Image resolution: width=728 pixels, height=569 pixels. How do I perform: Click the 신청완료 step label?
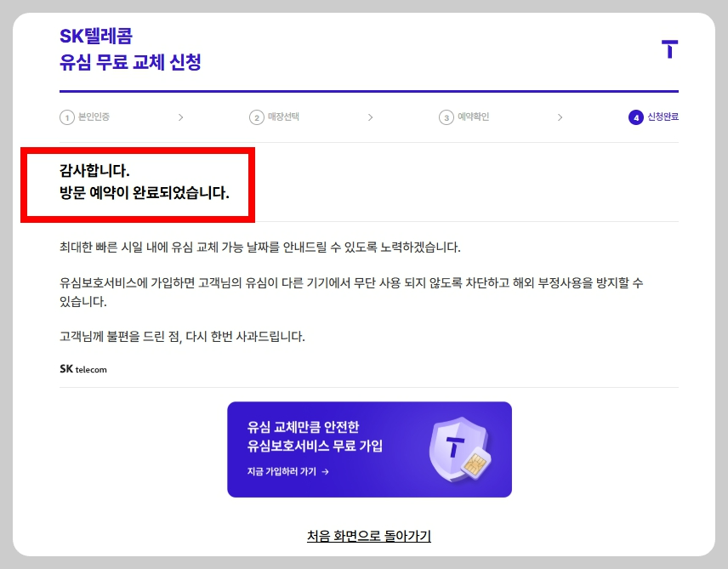pyautogui.click(x=663, y=117)
